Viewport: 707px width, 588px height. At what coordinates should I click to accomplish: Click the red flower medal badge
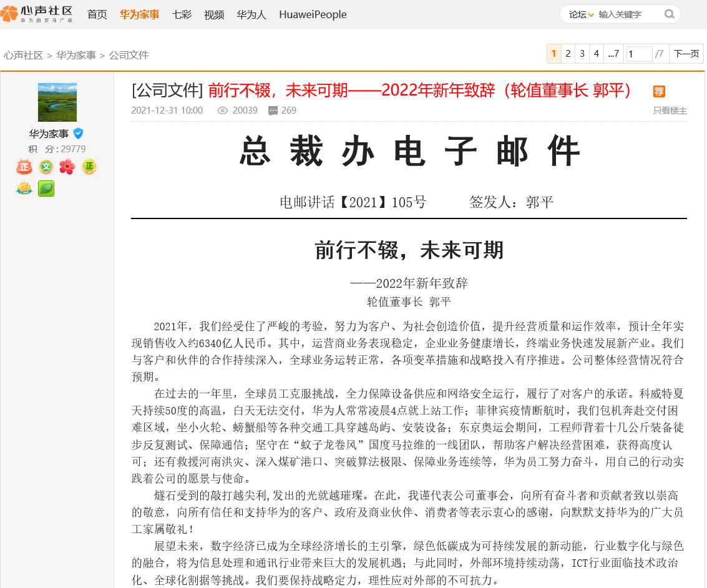coord(67,167)
